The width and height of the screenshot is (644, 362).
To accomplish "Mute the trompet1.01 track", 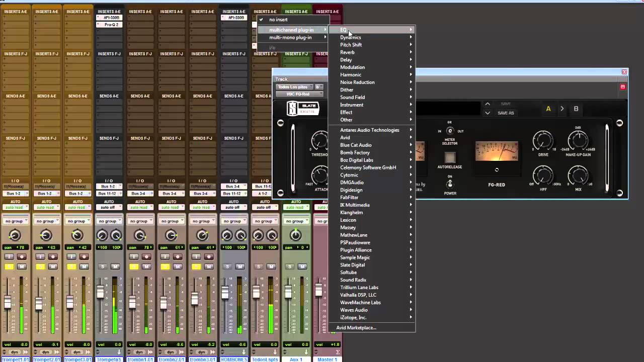I will tap(22, 266).
